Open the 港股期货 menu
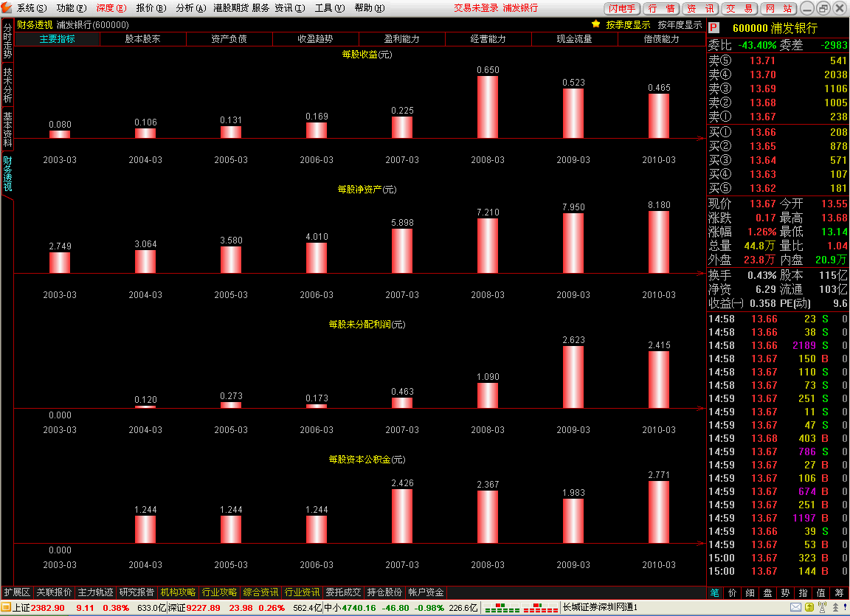This screenshot has height=616, width=850. pos(231,8)
